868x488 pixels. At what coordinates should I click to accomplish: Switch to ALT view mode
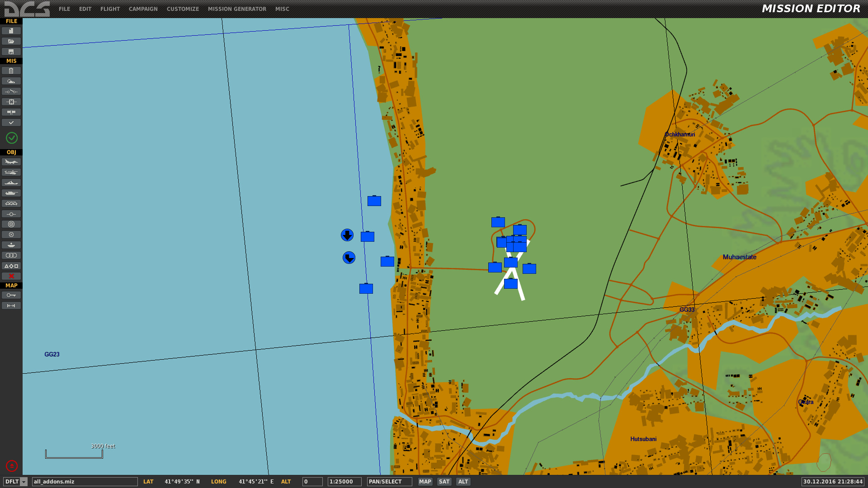[x=463, y=482]
